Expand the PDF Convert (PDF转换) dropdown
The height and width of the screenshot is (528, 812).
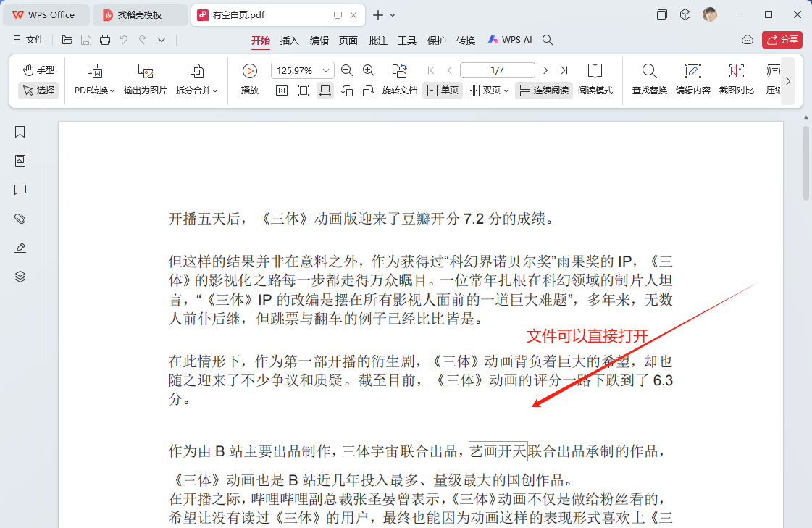95,91
